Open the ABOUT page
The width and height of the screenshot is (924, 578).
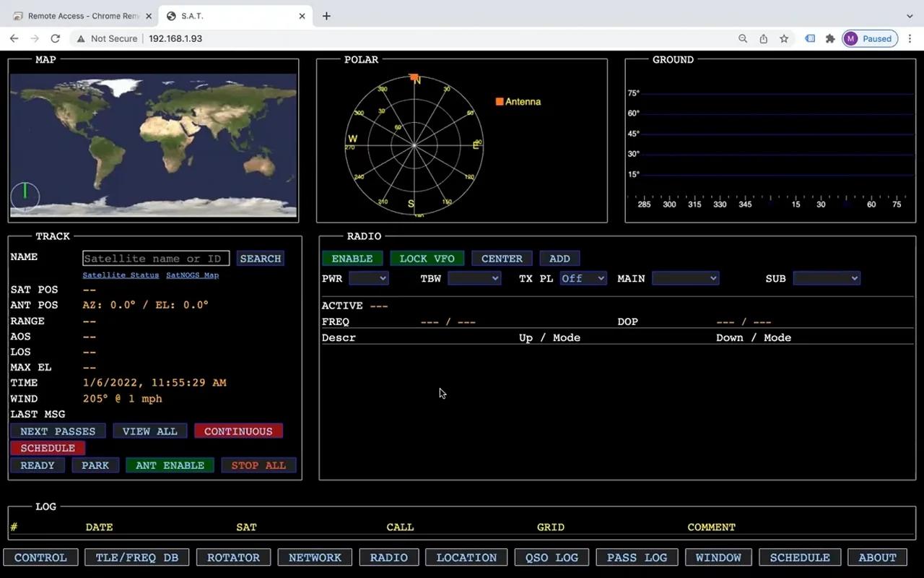point(877,557)
